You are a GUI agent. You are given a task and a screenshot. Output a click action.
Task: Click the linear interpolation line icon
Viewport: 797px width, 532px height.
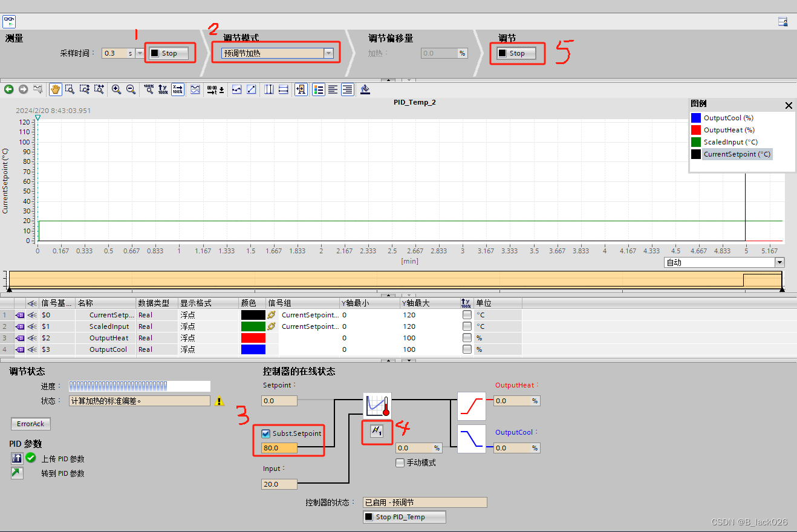point(251,89)
